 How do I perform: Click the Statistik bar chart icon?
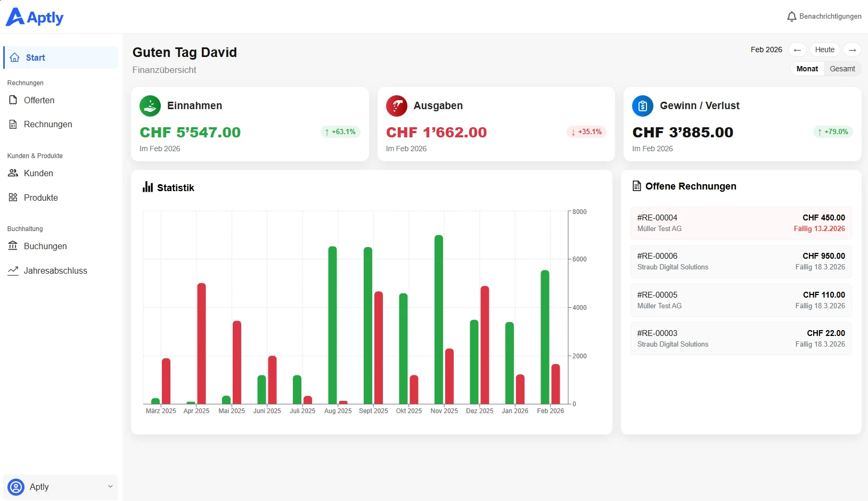148,187
